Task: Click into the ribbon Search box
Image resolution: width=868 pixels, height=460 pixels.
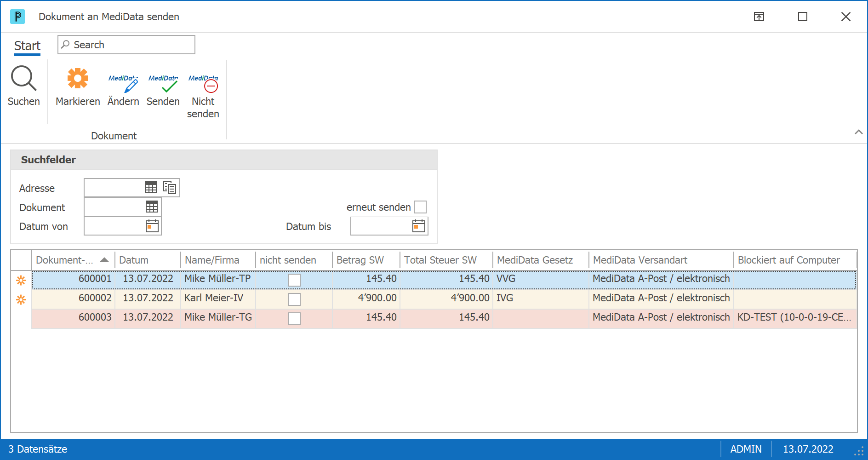Action: tap(126, 45)
